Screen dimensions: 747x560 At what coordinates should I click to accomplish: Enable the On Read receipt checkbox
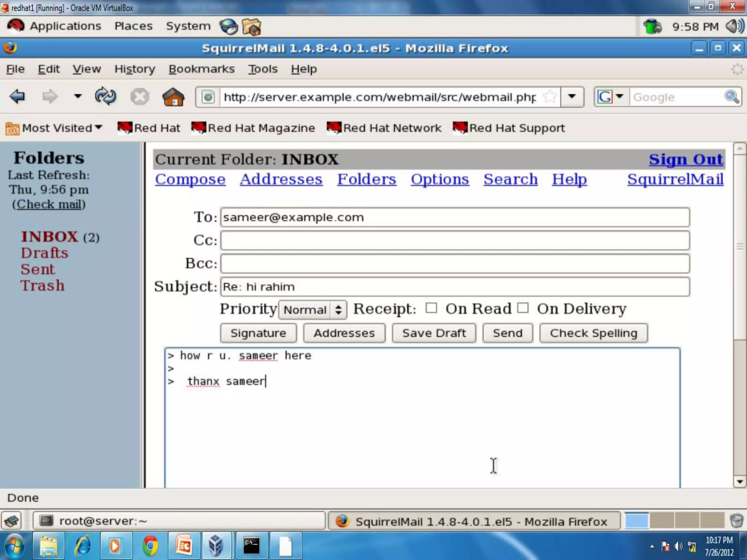(431, 308)
